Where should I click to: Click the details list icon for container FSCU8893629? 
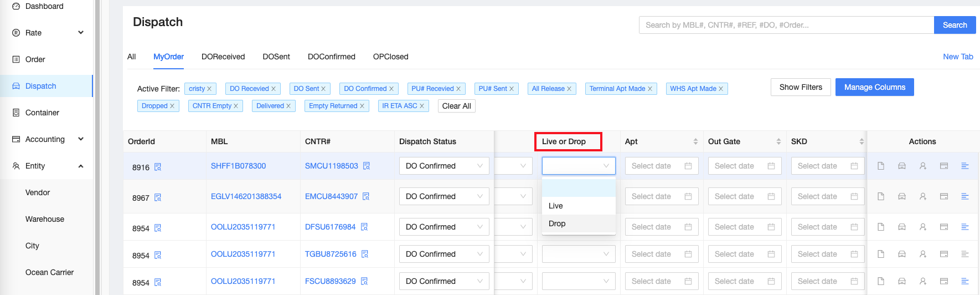[x=965, y=281]
